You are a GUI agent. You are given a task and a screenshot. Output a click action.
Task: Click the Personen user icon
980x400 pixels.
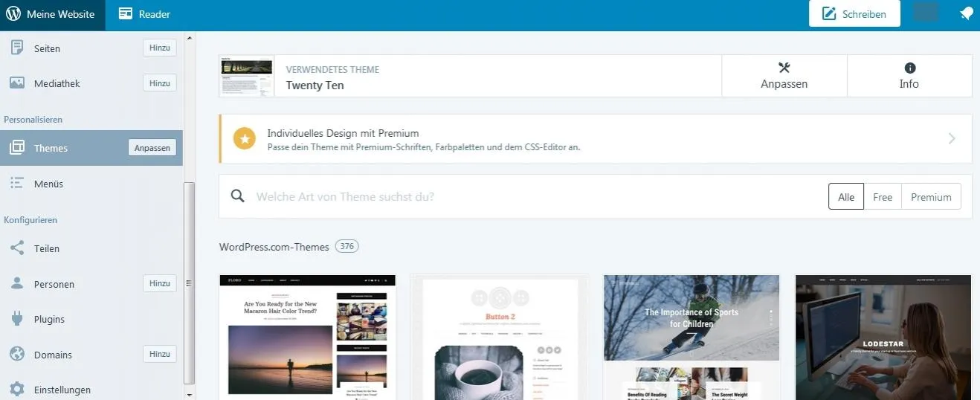click(17, 283)
